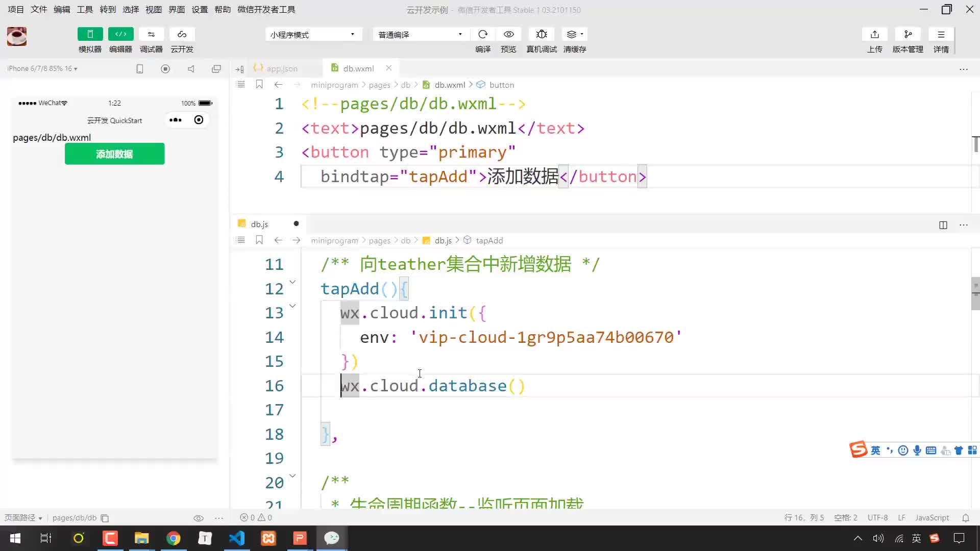Open the 文件 menu

pos(39,9)
